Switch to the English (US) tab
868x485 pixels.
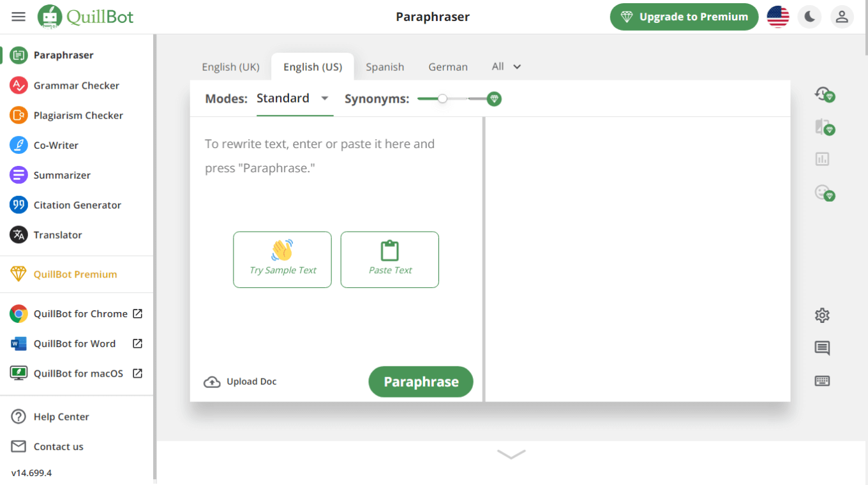pos(313,67)
